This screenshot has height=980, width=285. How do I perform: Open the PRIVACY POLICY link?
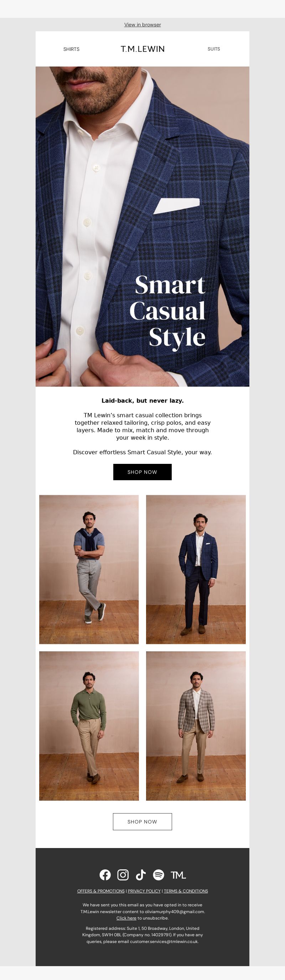[x=144, y=891]
